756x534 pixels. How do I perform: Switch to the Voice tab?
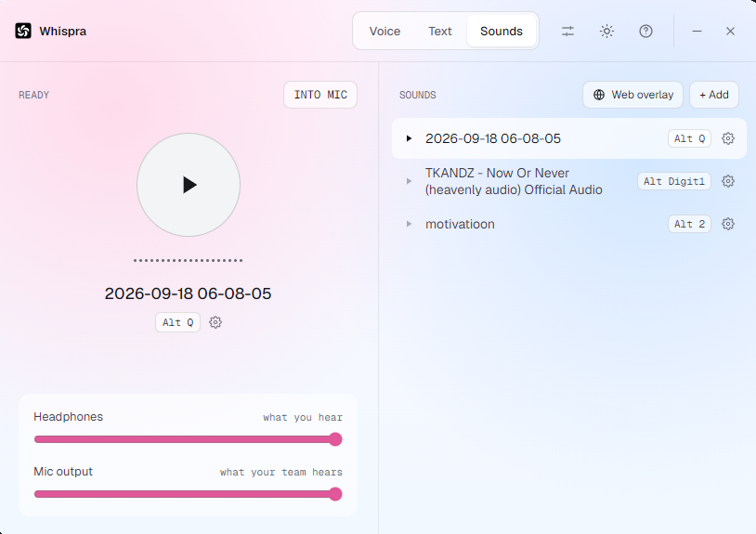click(x=385, y=32)
